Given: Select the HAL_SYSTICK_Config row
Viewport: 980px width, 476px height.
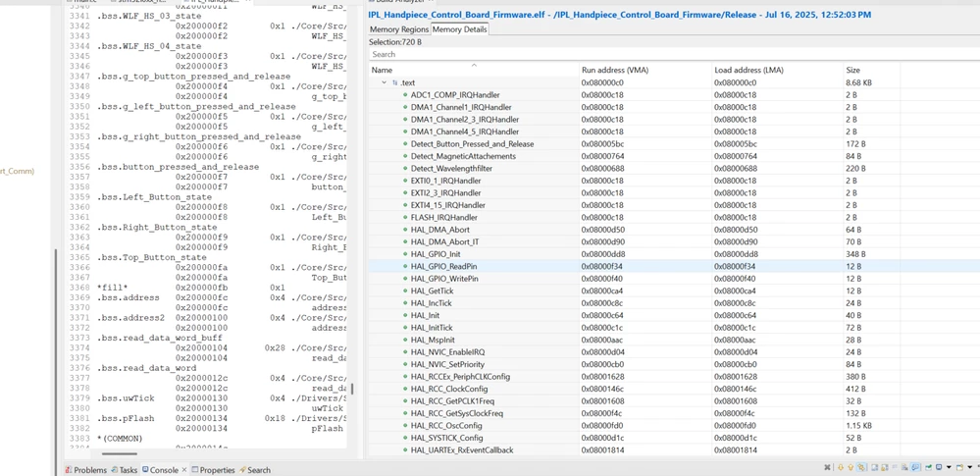Looking at the screenshot, I should tap(674, 437).
